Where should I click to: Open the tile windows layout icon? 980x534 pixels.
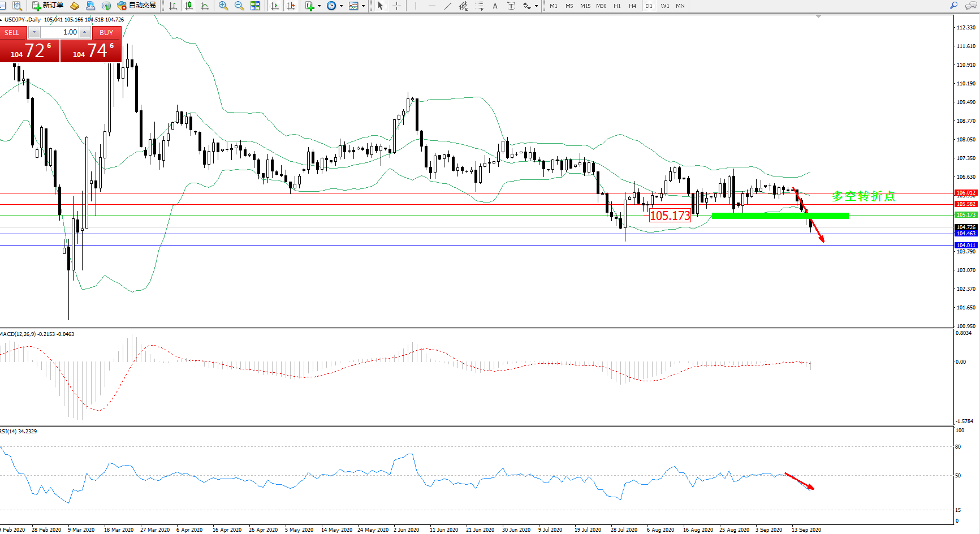coord(255,6)
